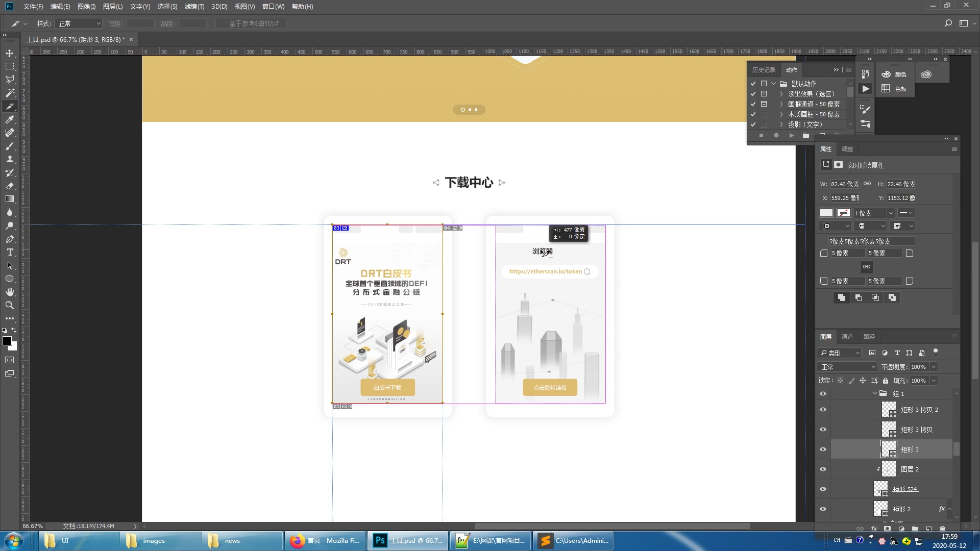This screenshot has width=980, height=551.
Task: Lock position of layer icon
Action: tap(863, 381)
